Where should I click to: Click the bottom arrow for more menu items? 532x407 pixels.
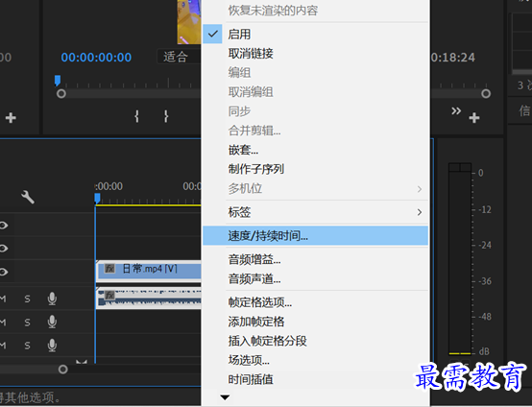point(225,397)
